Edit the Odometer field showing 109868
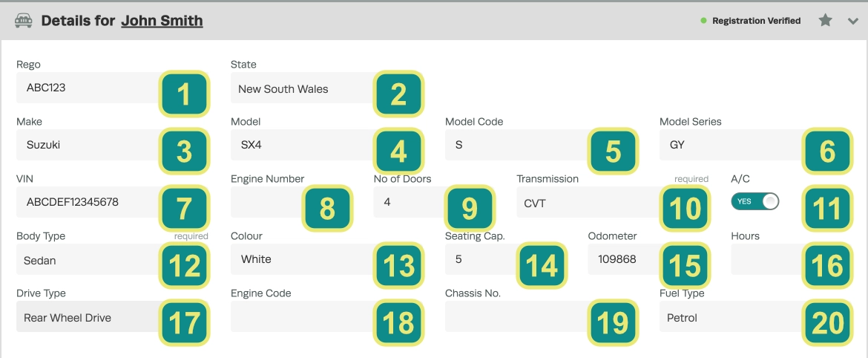Image resolution: width=868 pixels, height=358 pixels. pyautogui.click(x=648, y=259)
